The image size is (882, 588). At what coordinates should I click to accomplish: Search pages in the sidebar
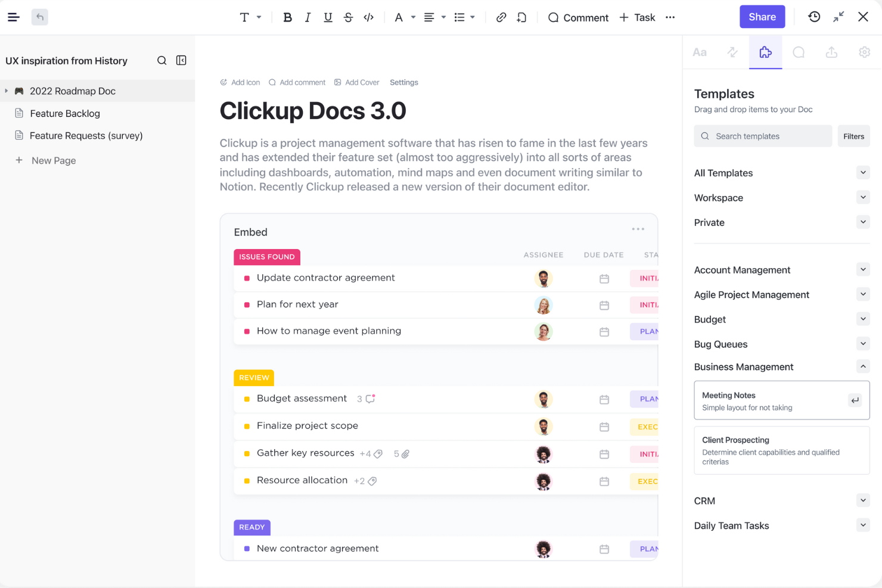[x=162, y=60]
